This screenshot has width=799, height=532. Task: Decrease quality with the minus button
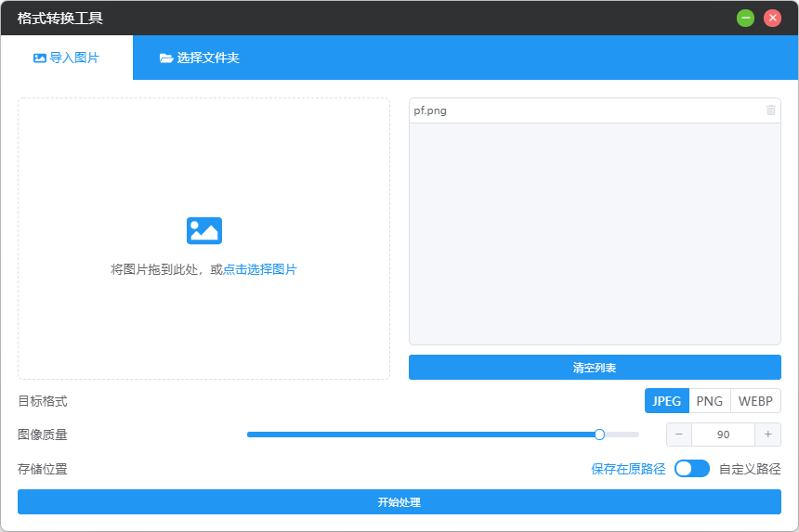click(x=679, y=435)
